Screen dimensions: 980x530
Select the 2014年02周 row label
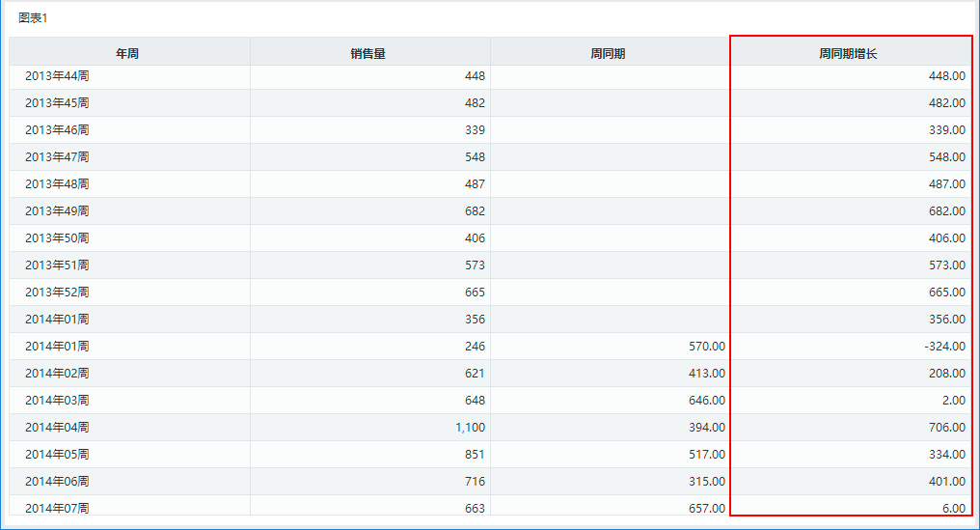tap(57, 373)
